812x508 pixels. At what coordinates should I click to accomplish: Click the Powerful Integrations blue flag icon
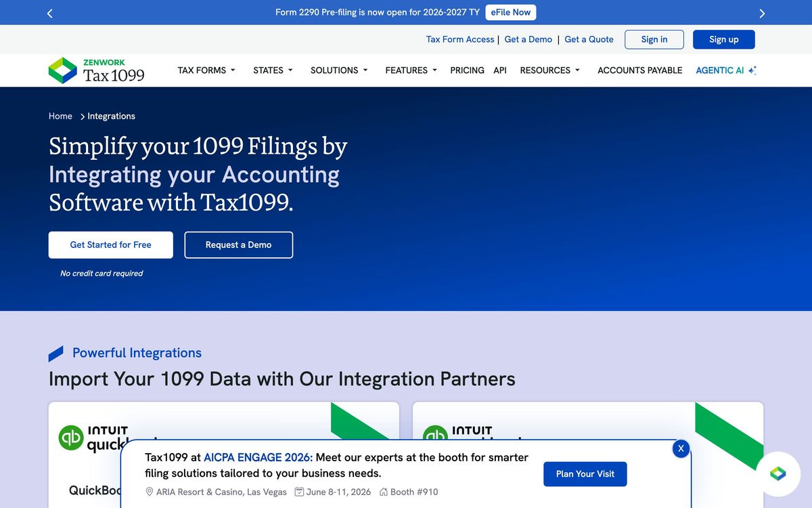tap(56, 354)
